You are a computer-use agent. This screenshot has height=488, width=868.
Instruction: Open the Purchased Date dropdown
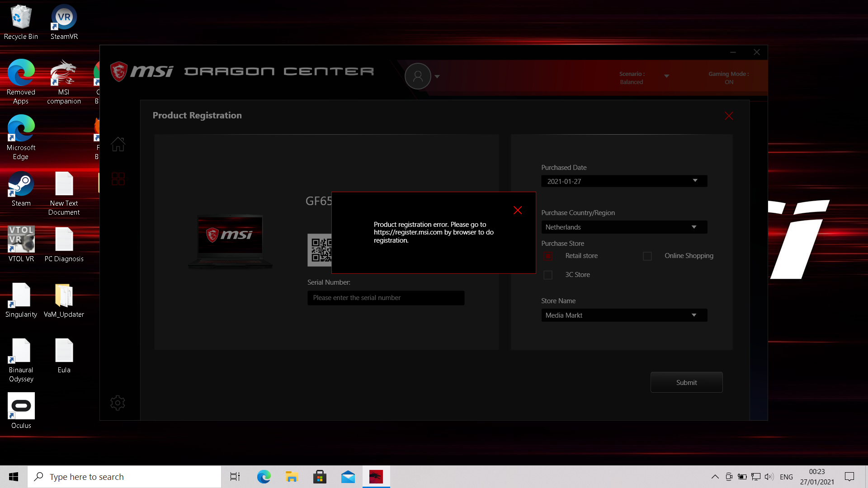coord(624,181)
